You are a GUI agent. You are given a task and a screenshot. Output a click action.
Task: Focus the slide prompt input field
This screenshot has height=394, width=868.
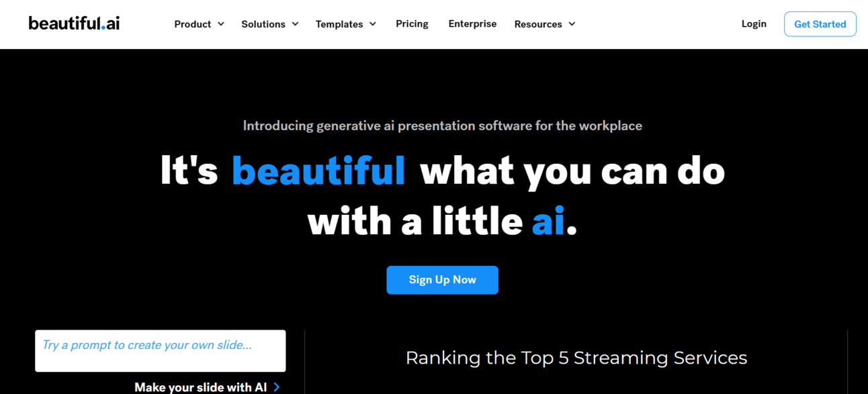click(160, 350)
